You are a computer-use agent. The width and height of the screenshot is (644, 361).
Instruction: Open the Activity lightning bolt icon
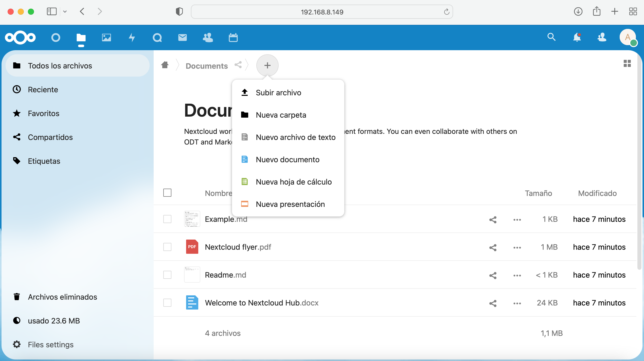[x=132, y=38]
